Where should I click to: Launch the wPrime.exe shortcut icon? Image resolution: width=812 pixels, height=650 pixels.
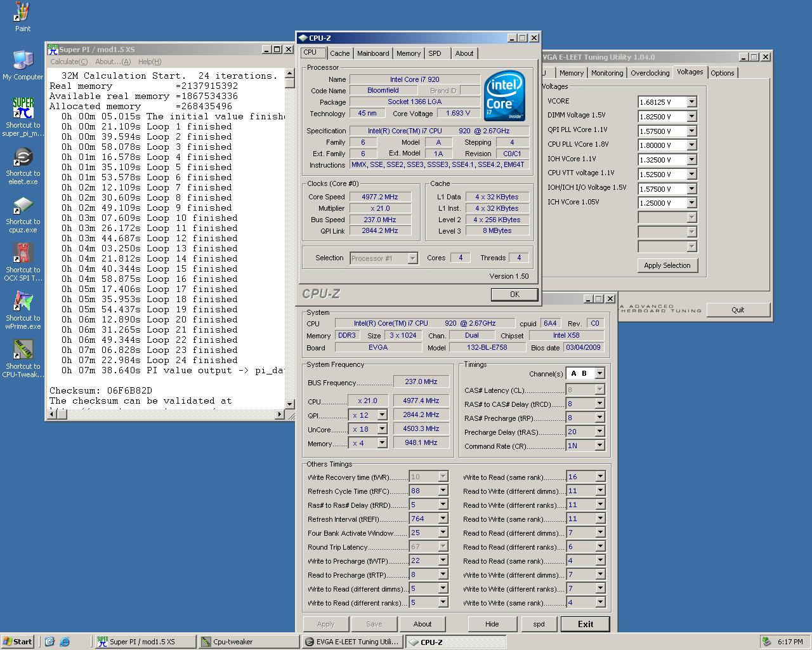(x=23, y=310)
